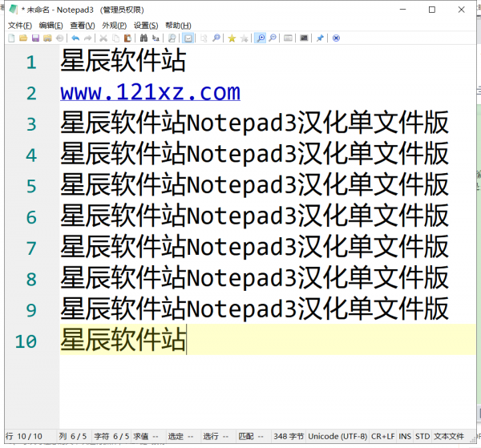Open the 外观(P) menu
This screenshot has height=448, width=481.
pyautogui.click(x=114, y=26)
